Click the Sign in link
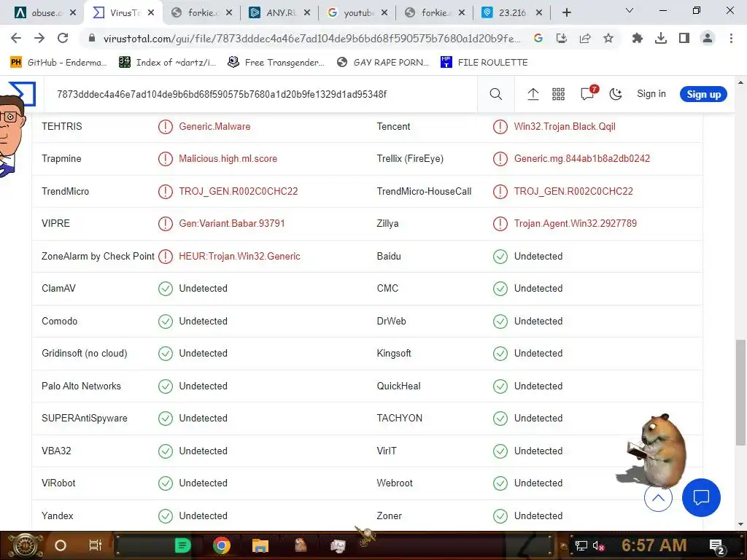 [x=651, y=94]
